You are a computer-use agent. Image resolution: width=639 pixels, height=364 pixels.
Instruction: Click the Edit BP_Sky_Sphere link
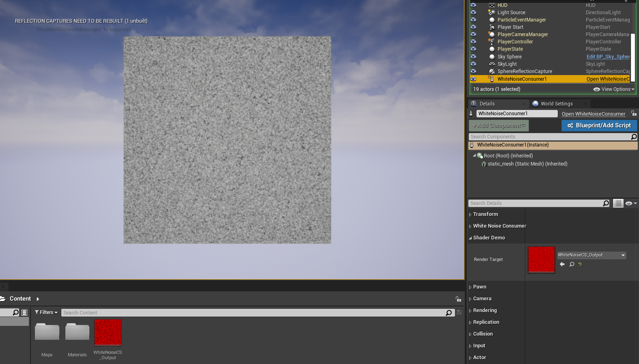click(x=608, y=57)
